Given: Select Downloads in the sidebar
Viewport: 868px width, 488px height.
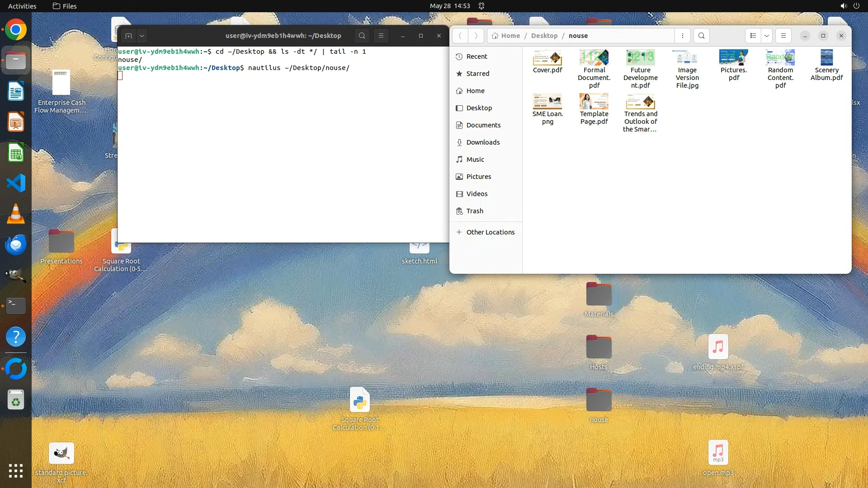Looking at the screenshot, I should (x=483, y=142).
